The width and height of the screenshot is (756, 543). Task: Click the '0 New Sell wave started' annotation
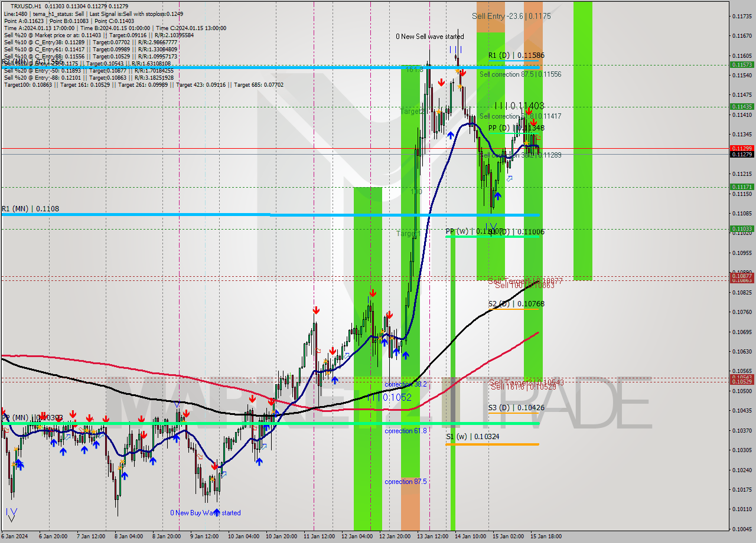click(x=430, y=37)
